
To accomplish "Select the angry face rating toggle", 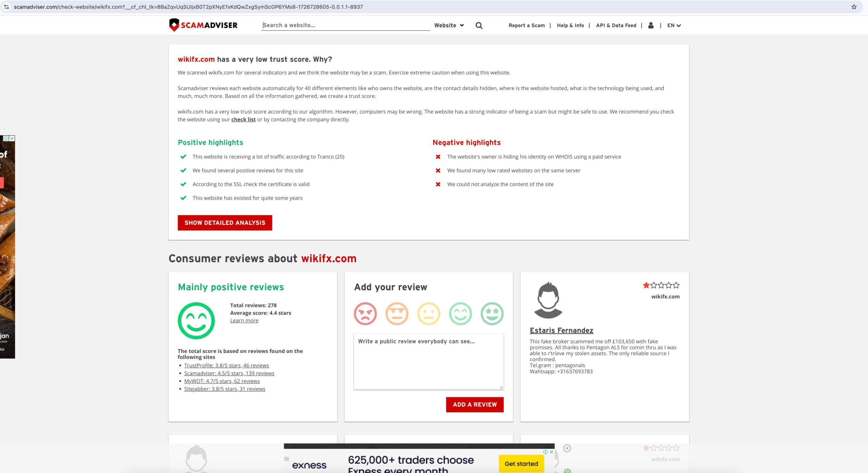I will pyautogui.click(x=366, y=314).
